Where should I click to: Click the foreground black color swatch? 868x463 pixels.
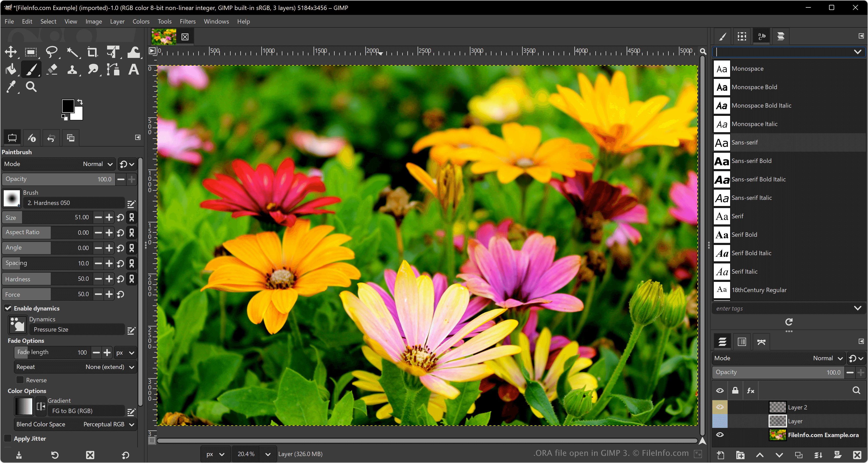tap(68, 106)
